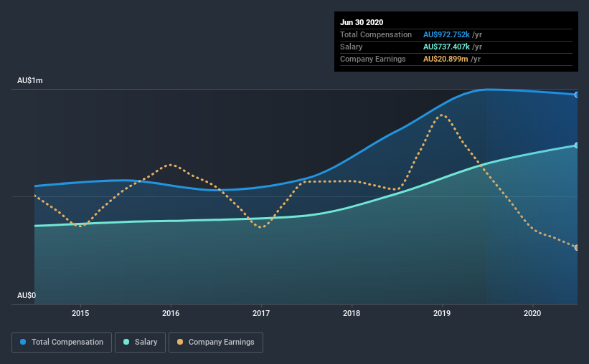589x364 pixels.
Task: Click the Jun 30 2020 tooltip date
Action: [x=362, y=22]
